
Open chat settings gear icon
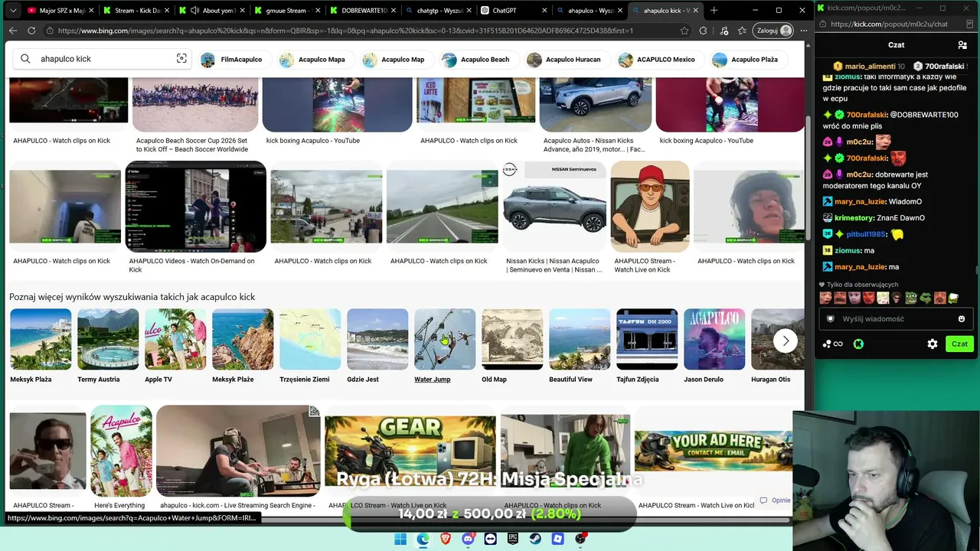point(933,344)
